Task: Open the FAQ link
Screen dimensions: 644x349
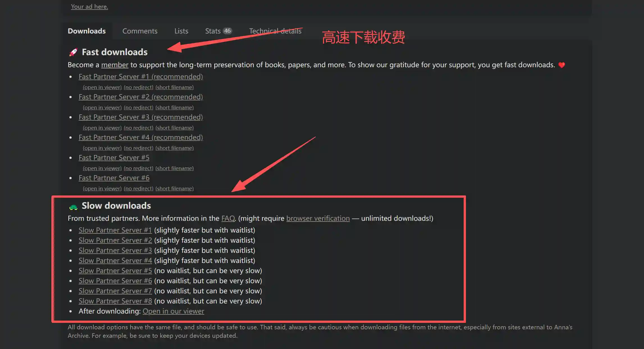Action: [228, 218]
